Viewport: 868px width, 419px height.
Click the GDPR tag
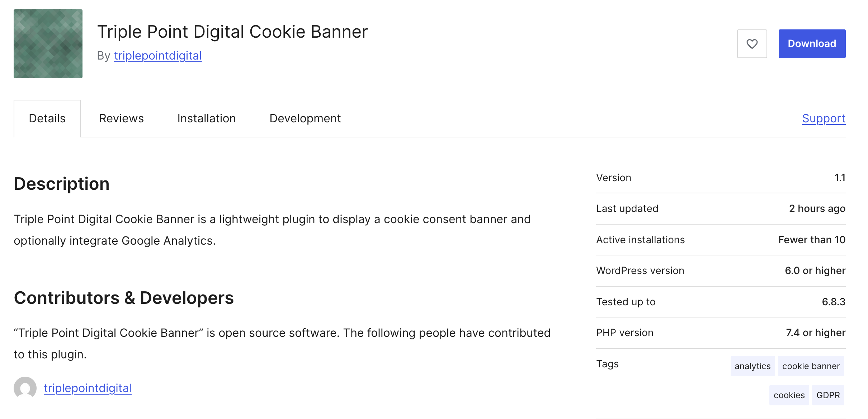828,395
